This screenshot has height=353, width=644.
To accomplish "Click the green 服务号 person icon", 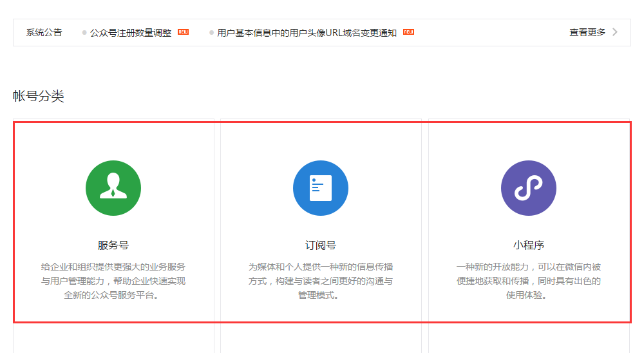I will (x=113, y=188).
